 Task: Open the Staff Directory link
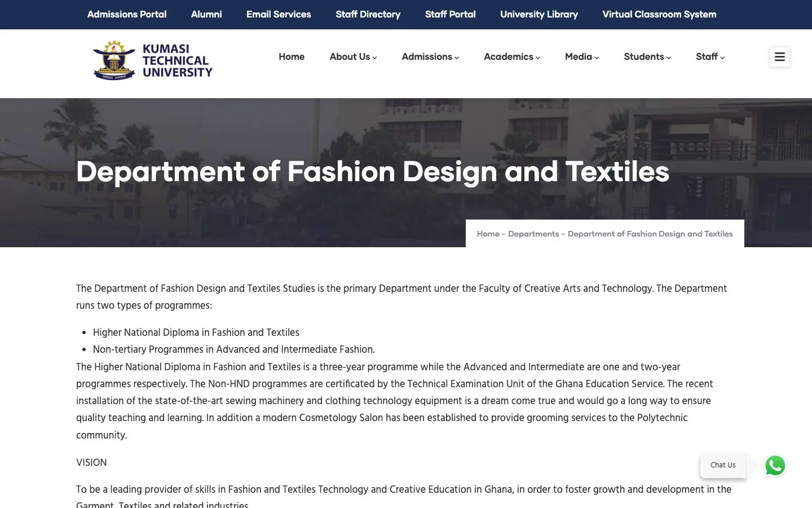point(368,14)
